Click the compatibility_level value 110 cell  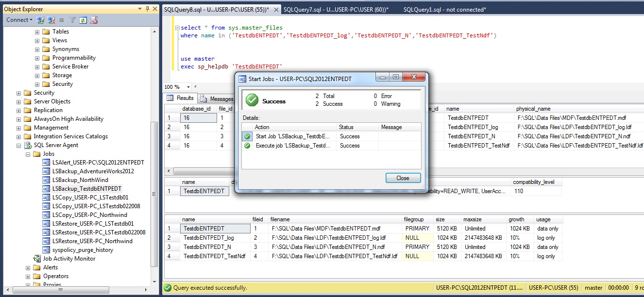point(536,191)
